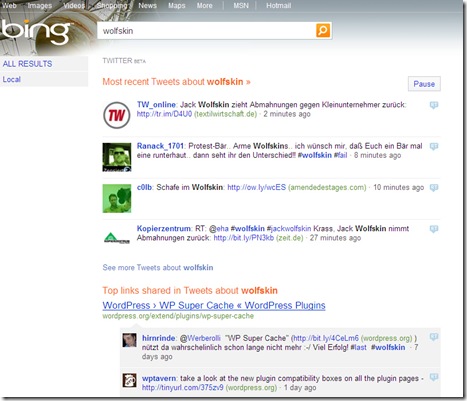This screenshot has height=401, width=467.
Task: Open bit.ly/PN3kb link
Action: [x=244, y=238]
